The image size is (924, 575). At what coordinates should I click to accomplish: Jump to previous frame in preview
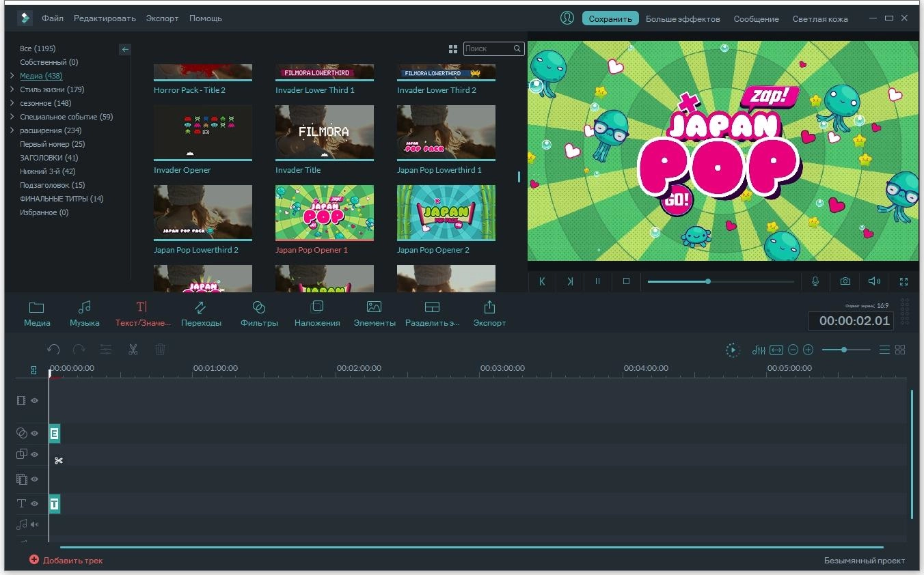pos(542,281)
